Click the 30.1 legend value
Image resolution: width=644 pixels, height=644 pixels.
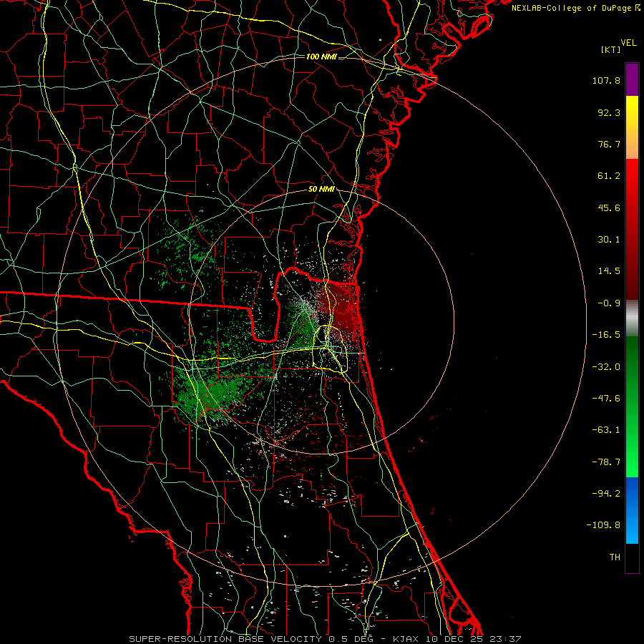click(609, 240)
